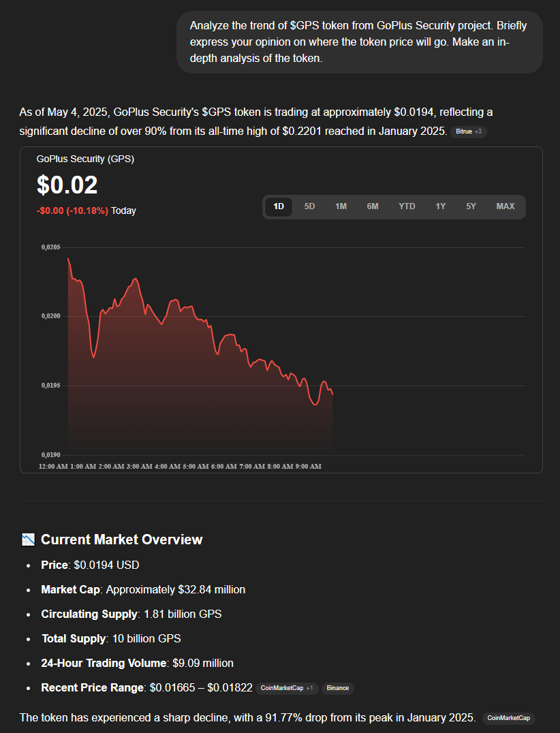Select the YTD chart range
560x733 pixels.
click(x=407, y=206)
